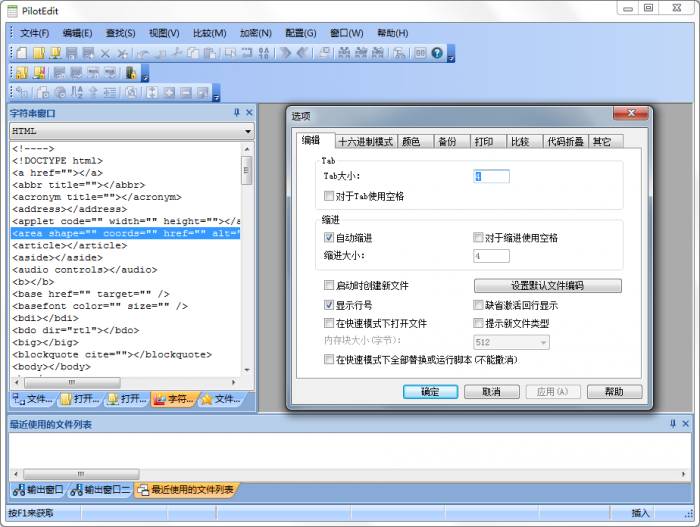The image size is (700, 527).
Task: Switch to the 十六进制模式 tab
Action: (365, 142)
